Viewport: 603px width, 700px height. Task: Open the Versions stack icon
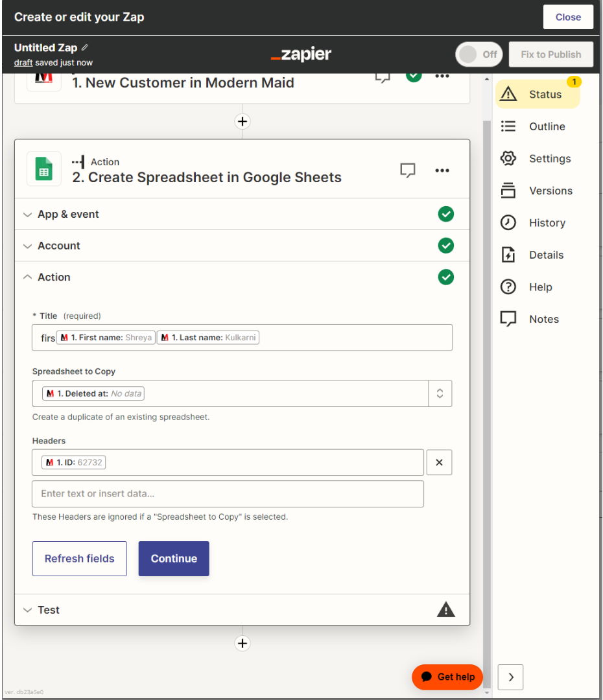click(508, 191)
